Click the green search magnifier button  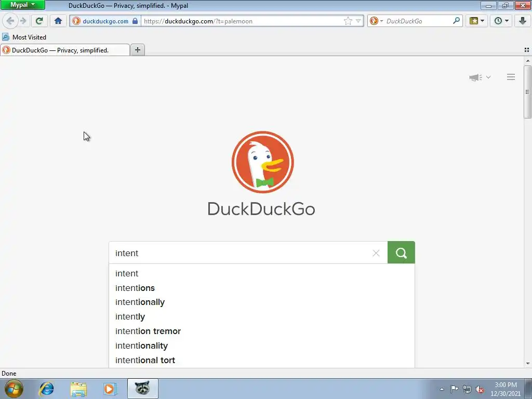[401, 253]
